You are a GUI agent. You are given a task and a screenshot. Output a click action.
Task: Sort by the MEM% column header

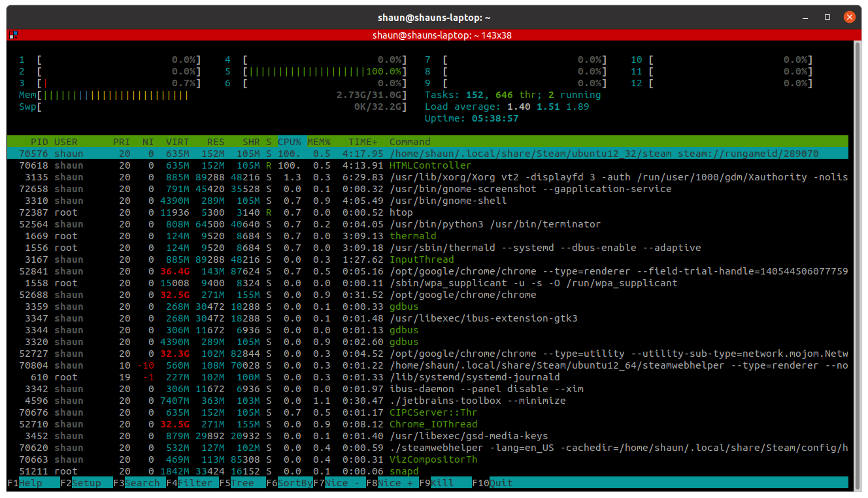319,142
